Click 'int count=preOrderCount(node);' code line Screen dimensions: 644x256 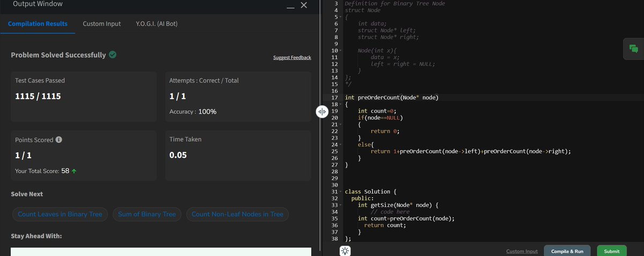406,218
